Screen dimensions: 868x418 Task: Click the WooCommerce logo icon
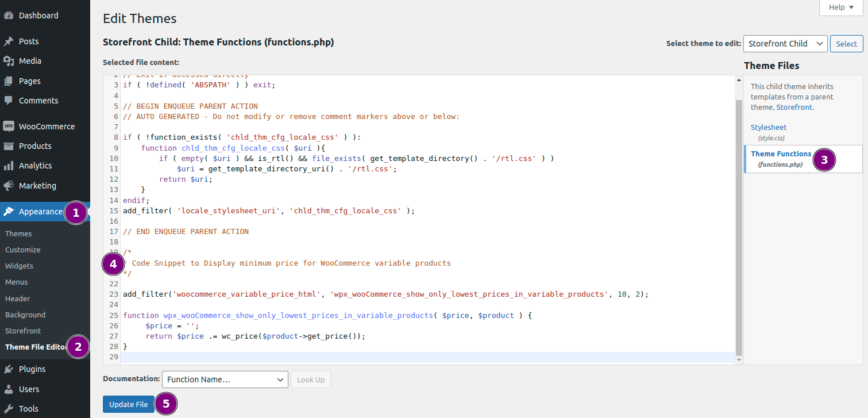coord(10,126)
